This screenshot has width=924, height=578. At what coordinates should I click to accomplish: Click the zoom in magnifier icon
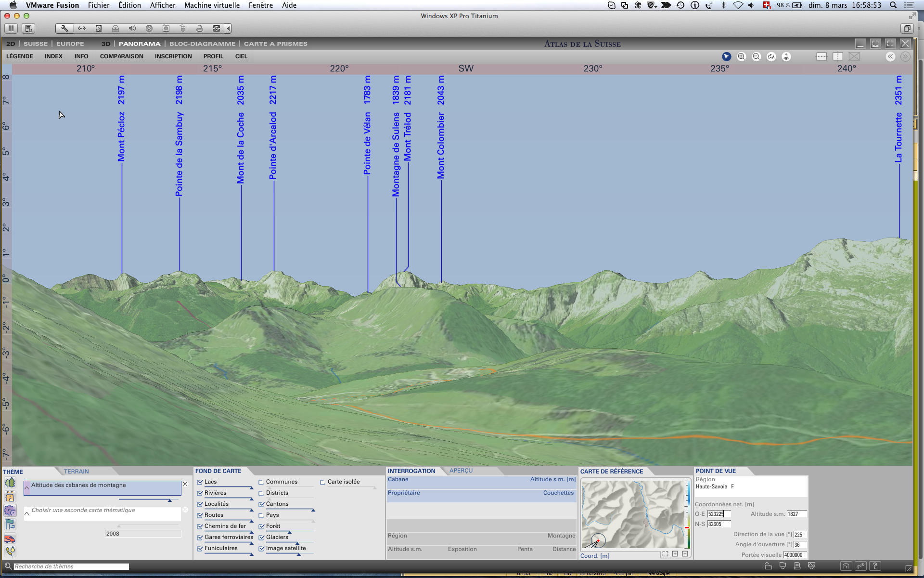point(742,57)
